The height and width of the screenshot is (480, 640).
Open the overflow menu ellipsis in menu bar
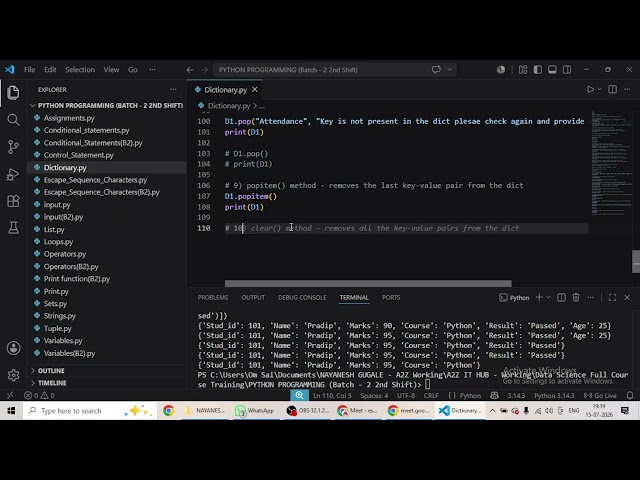tap(153, 70)
